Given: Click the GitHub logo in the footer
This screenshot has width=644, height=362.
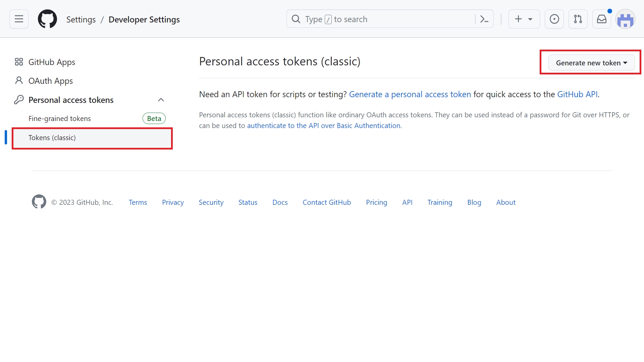Looking at the screenshot, I should (39, 202).
